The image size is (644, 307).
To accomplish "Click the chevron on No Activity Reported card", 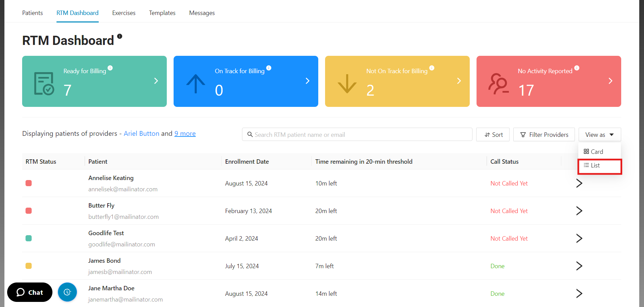I will click(610, 81).
